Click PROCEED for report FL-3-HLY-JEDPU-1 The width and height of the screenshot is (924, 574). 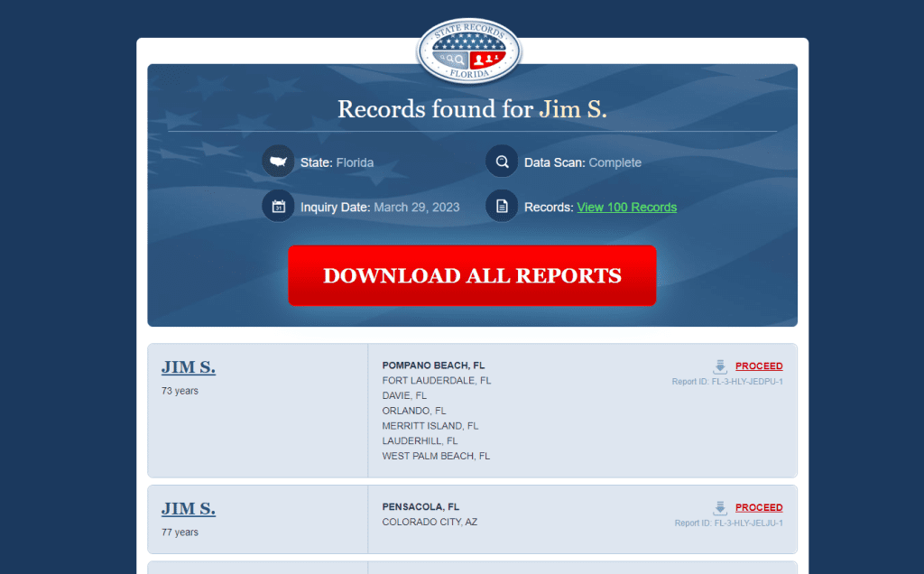click(x=759, y=366)
